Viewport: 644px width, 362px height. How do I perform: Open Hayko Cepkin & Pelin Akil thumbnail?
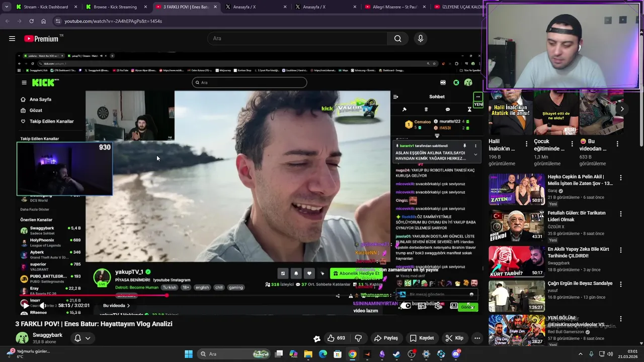coord(517,189)
